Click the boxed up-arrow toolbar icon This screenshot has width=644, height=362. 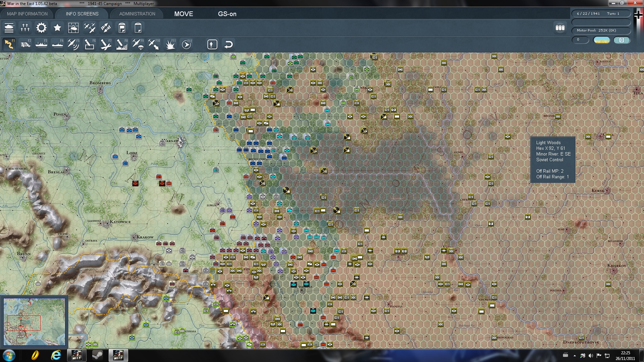tap(212, 44)
